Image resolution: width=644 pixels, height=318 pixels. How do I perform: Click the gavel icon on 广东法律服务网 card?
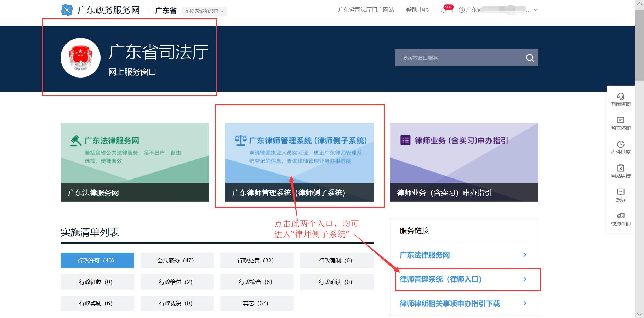pos(76,141)
